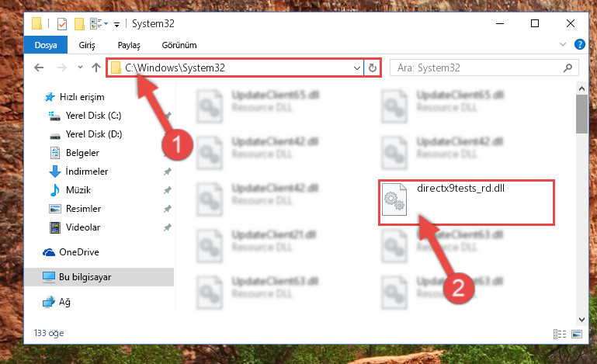Expand the ribbon with the chevron
597x364 pixels.
pyautogui.click(x=562, y=44)
